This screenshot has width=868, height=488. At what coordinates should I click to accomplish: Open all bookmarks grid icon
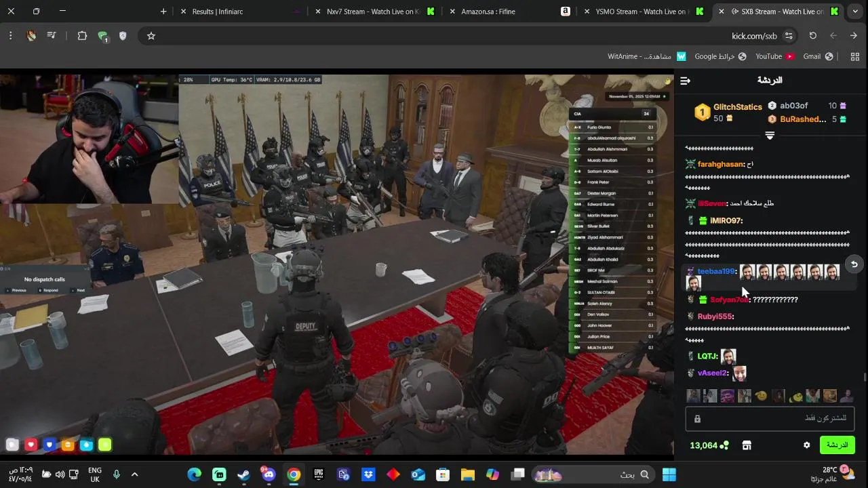pos(855,56)
